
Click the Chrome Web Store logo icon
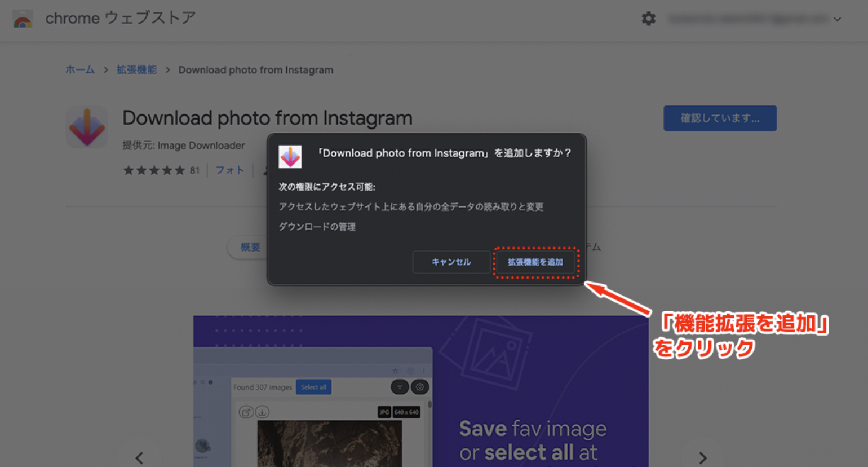(x=23, y=19)
